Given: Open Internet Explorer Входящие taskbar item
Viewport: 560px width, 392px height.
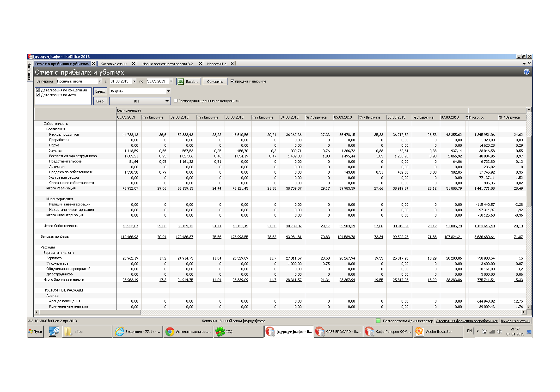Looking at the screenshot, I should coord(138,332).
